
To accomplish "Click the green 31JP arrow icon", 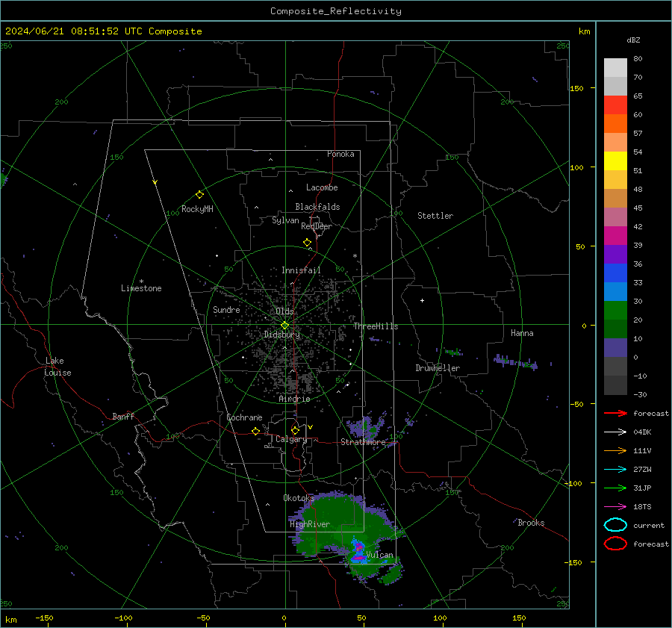I will tap(615, 488).
